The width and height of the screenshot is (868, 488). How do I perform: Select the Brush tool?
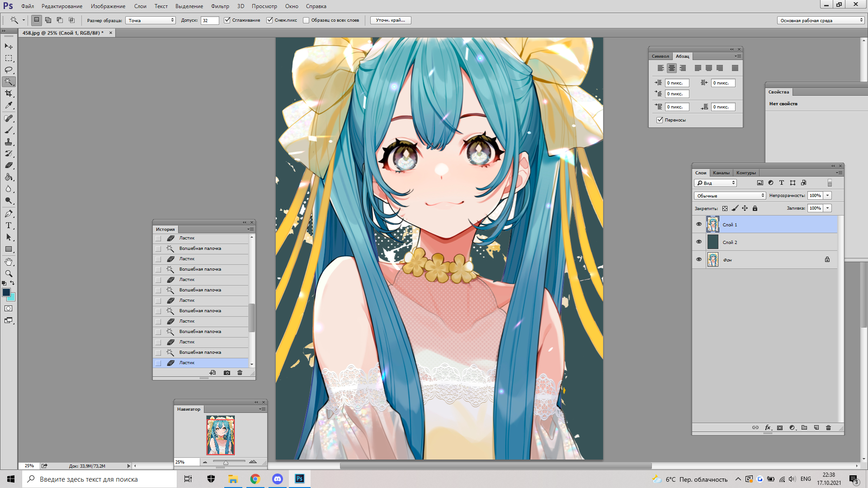tap(9, 130)
